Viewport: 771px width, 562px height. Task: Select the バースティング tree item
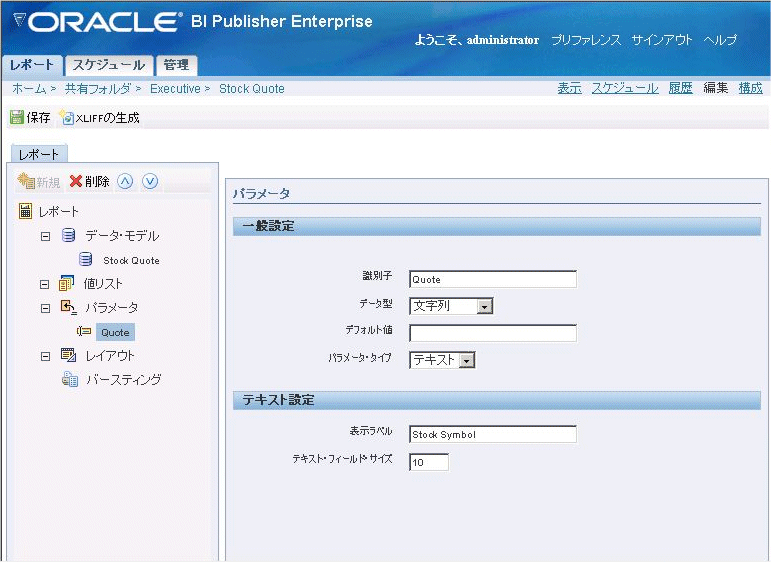pyautogui.click(x=124, y=380)
